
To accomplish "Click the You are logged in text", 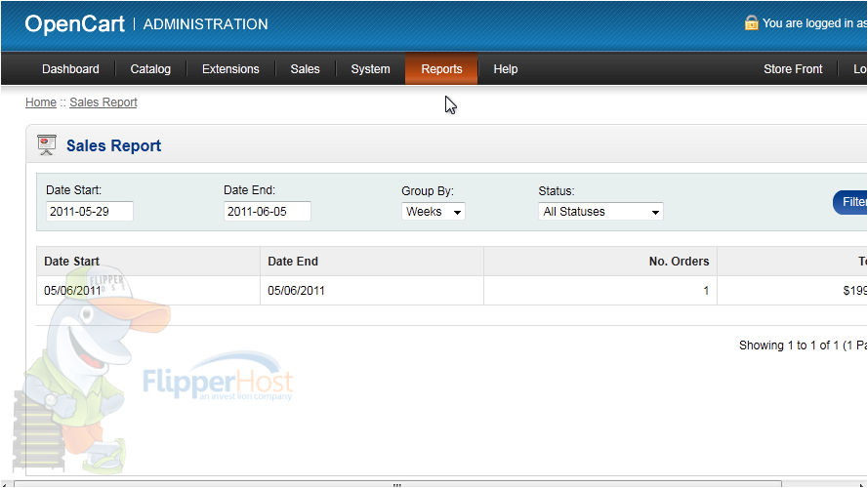I will 815,23.
